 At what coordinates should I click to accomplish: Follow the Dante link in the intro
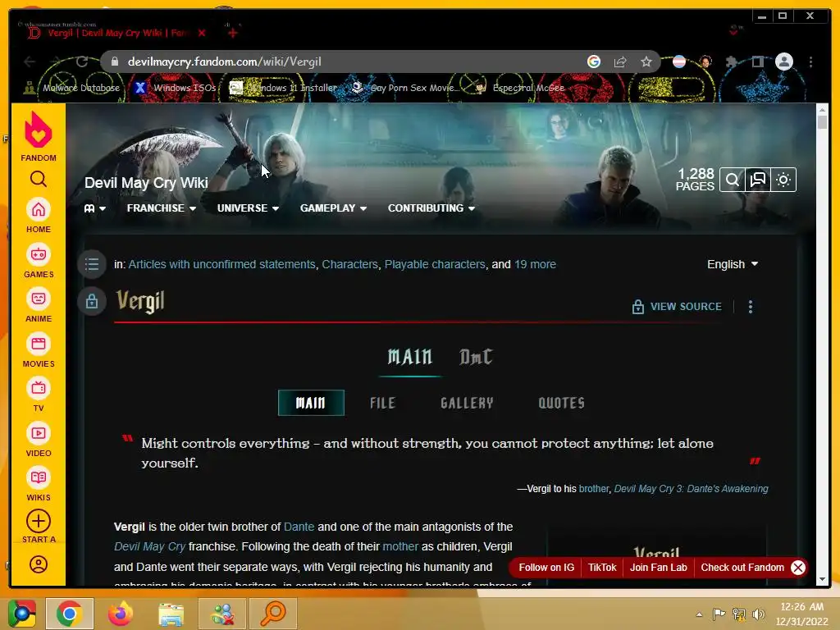(x=299, y=527)
